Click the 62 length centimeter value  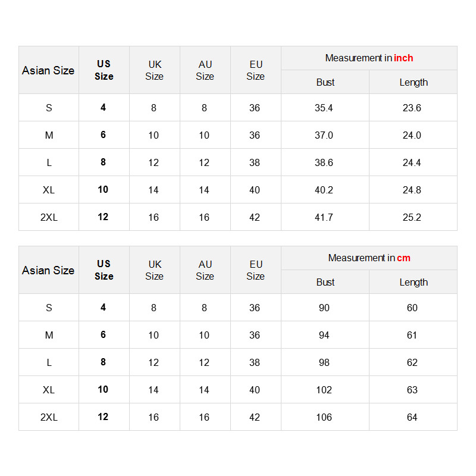(x=412, y=362)
